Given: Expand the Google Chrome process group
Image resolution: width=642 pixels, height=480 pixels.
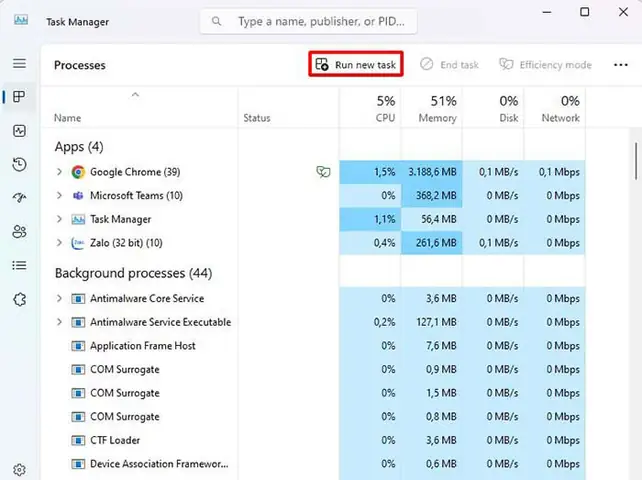Looking at the screenshot, I should click(59, 172).
